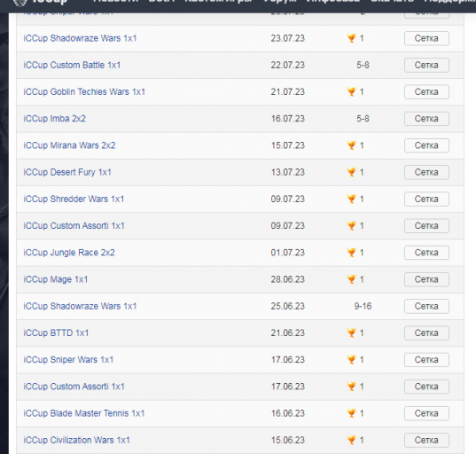Click Сетка button for Shadowraze Wars 23.07.23

pos(426,38)
